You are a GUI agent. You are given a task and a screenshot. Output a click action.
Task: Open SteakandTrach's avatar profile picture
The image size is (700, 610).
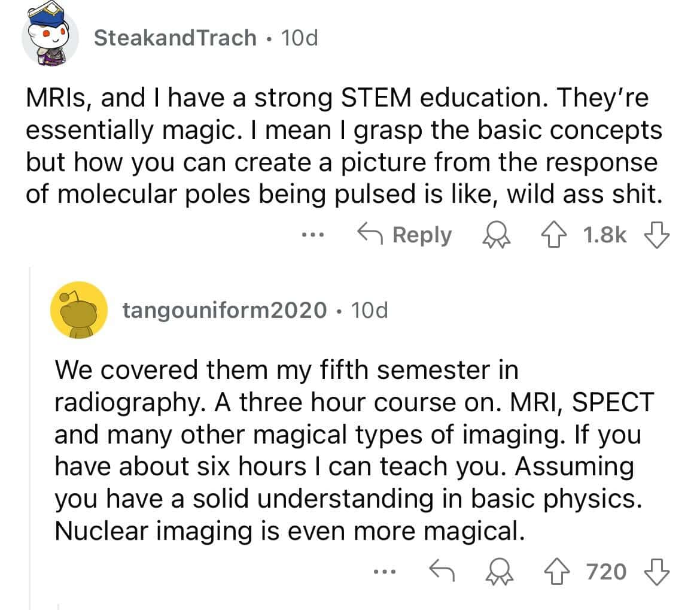(x=50, y=38)
